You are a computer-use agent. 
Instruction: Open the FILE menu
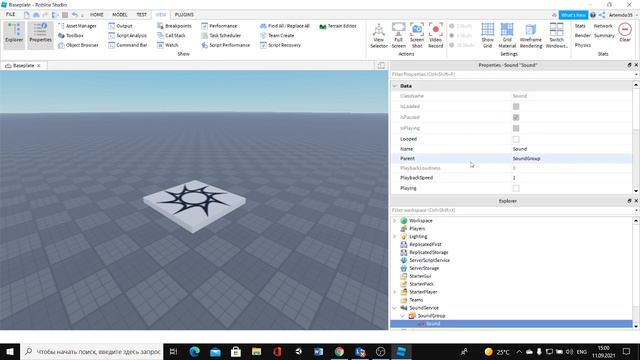point(11,15)
